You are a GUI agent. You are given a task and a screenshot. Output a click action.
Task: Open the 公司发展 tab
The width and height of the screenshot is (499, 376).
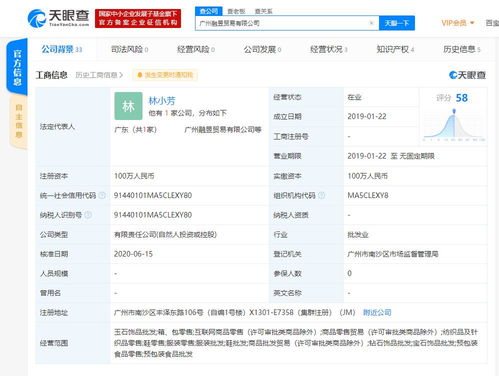pos(262,49)
